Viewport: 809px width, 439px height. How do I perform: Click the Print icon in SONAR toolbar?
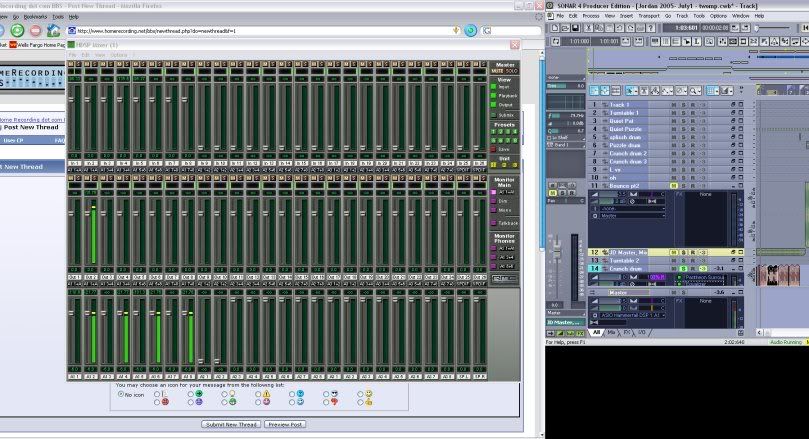pos(640,28)
